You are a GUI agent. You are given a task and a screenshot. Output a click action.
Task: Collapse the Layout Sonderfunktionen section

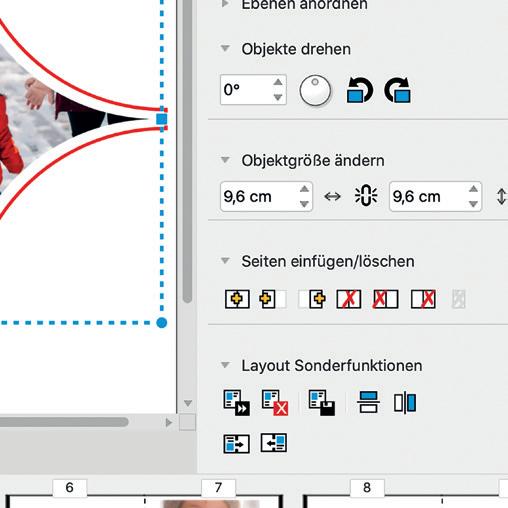225,365
